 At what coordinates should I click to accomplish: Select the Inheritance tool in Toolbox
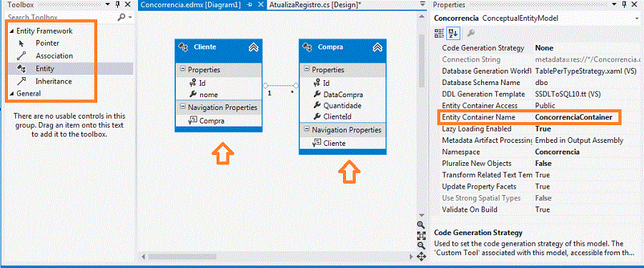pos(54,81)
